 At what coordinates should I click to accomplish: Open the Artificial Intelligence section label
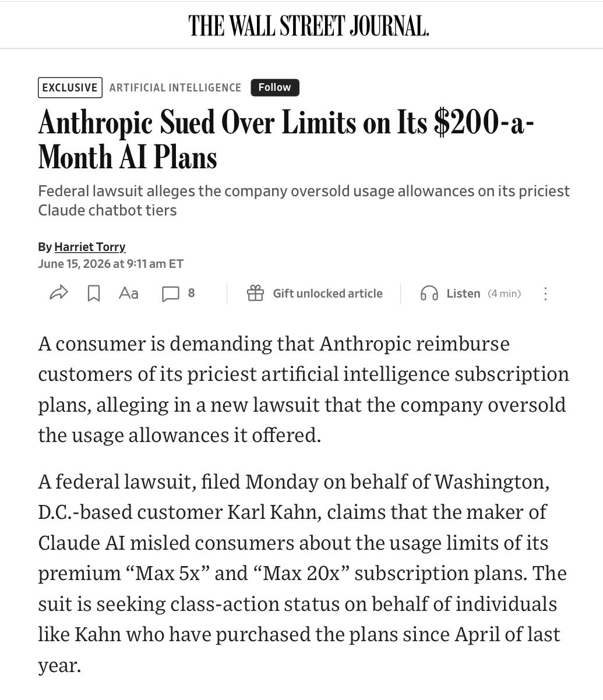coord(175,87)
